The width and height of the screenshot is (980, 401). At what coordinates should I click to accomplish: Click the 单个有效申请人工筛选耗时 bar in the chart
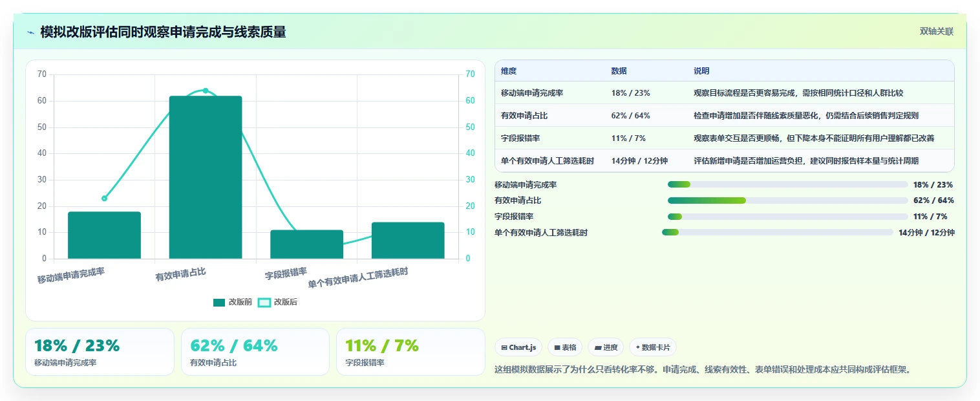click(408, 241)
